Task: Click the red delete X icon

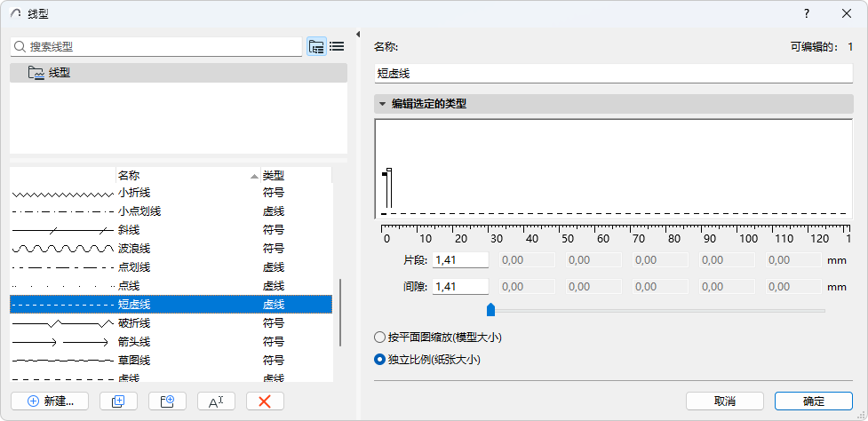Action: pos(265,401)
